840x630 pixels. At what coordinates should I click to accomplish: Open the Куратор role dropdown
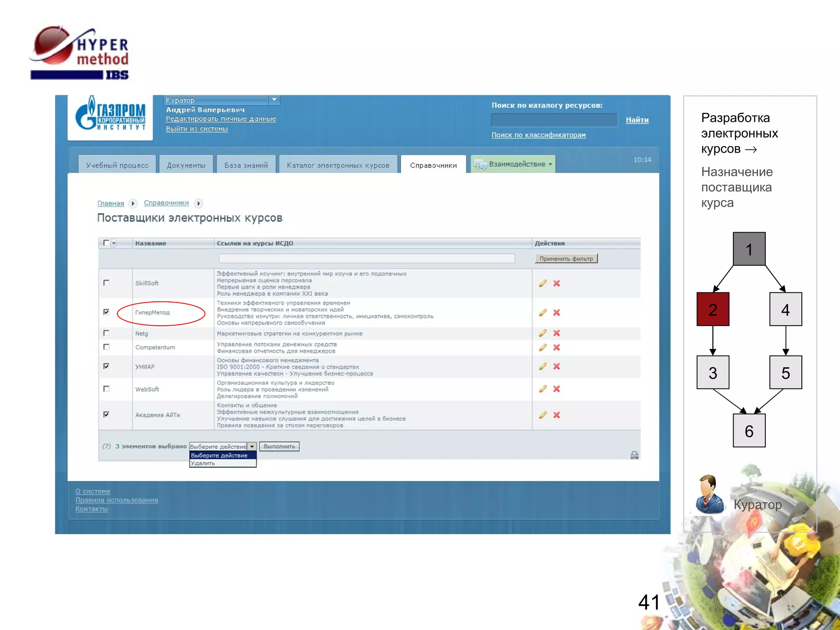274,100
